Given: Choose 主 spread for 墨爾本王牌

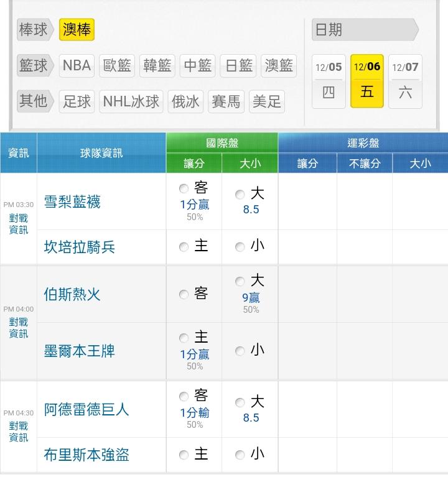Looking at the screenshot, I should [x=184, y=338].
